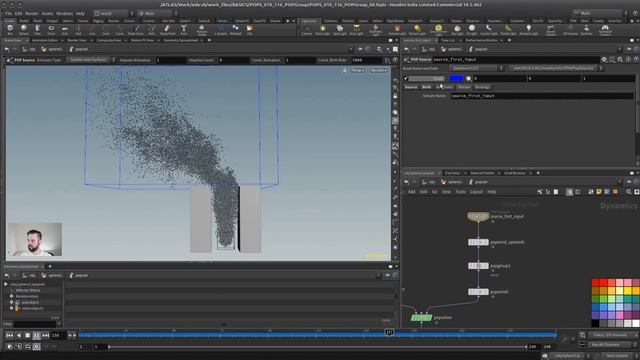Pick the blue node color swatch
This screenshot has width=640, height=360.
[456, 78]
